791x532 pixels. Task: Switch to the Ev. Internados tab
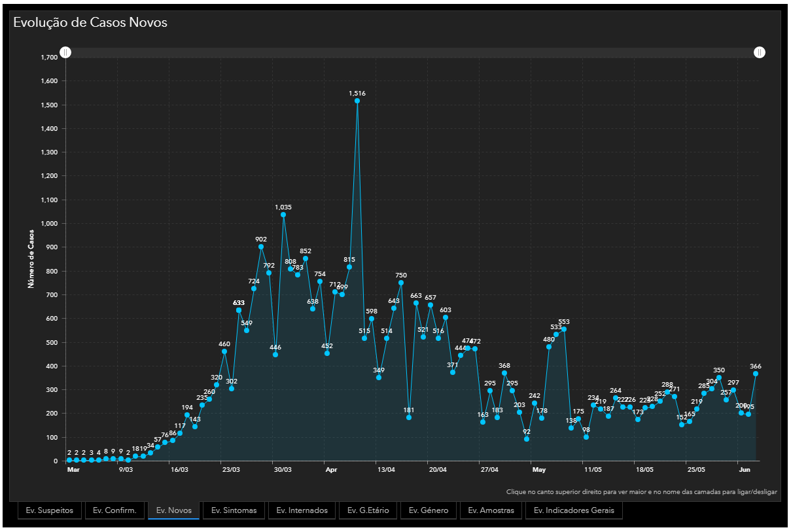(x=302, y=510)
